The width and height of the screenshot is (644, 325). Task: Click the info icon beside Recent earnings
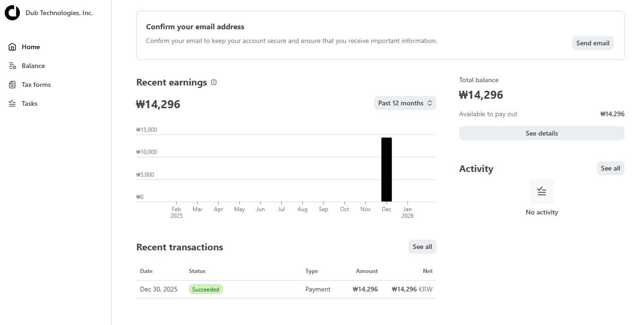tap(213, 82)
